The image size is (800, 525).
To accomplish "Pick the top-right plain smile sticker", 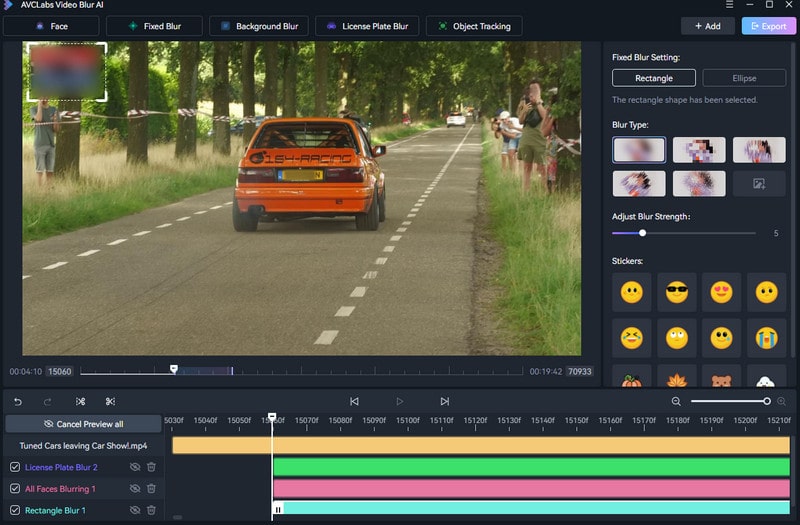I will [x=766, y=292].
